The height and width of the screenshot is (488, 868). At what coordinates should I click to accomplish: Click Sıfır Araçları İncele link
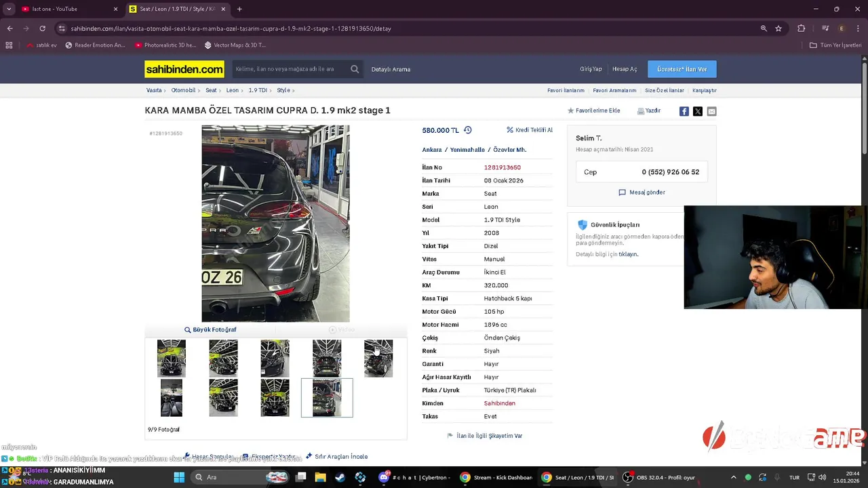pyautogui.click(x=337, y=457)
